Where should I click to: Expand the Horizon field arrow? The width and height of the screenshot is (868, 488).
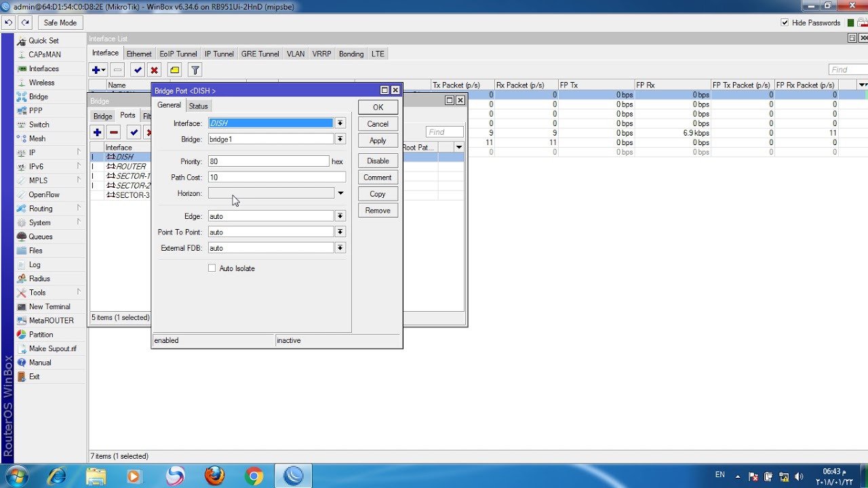point(340,193)
